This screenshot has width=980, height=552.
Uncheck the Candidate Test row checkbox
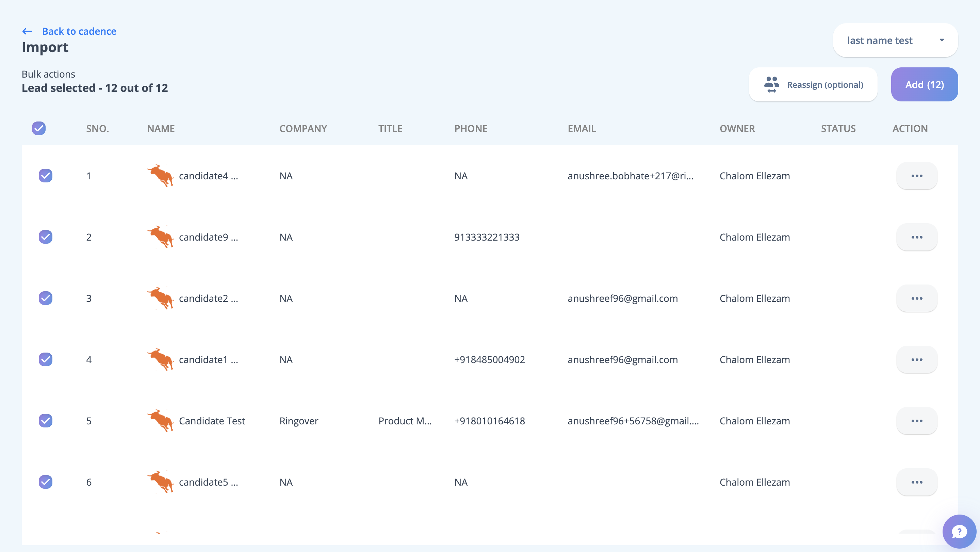point(46,421)
